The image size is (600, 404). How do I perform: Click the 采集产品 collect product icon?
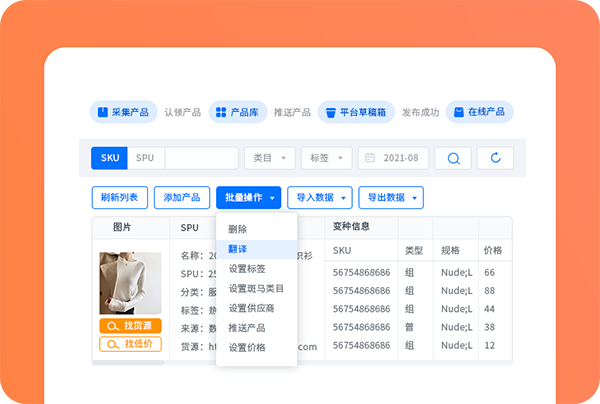pyautogui.click(x=101, y=112)
